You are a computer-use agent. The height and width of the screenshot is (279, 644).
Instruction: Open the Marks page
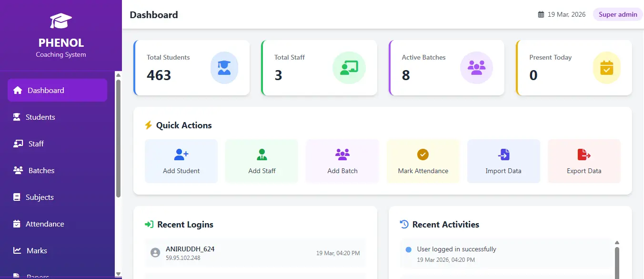pos(57,250)
